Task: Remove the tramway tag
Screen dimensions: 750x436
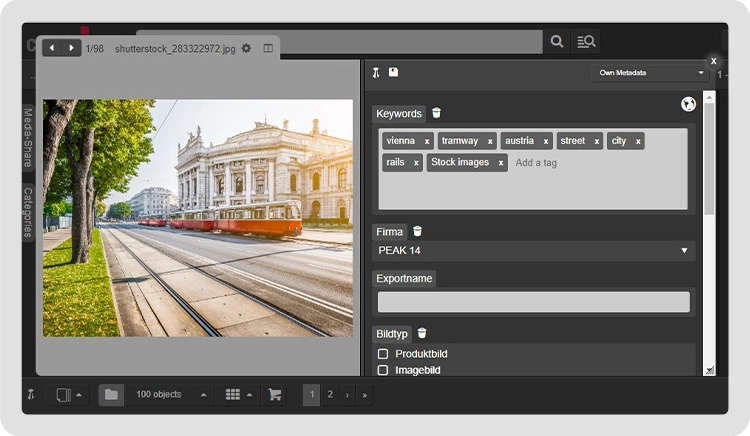Action: 490,141
